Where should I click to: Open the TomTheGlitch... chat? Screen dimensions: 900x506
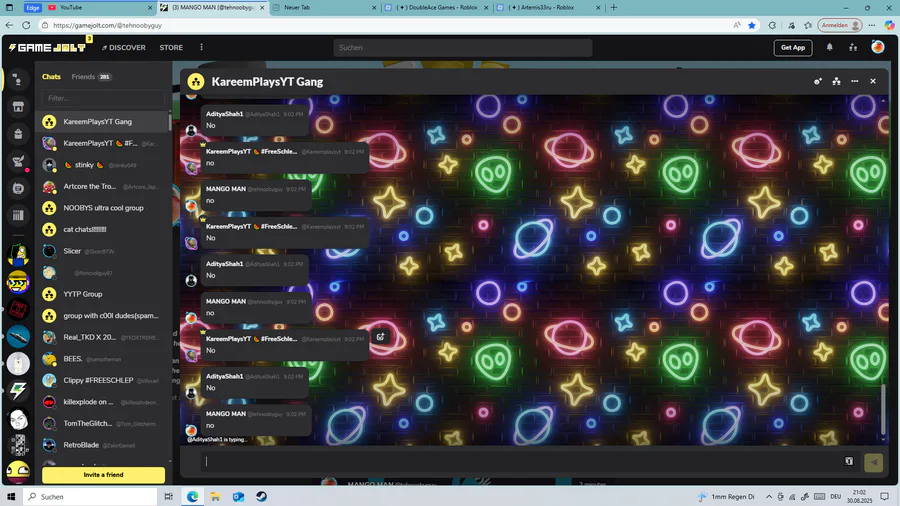103,423
